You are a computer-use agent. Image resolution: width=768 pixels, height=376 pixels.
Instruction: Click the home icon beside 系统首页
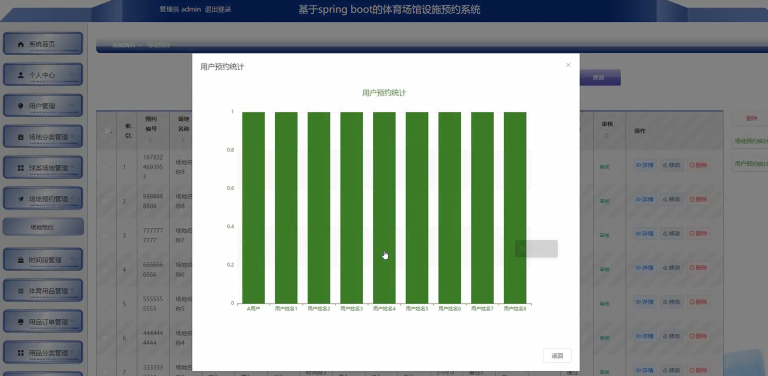[21, 44]
